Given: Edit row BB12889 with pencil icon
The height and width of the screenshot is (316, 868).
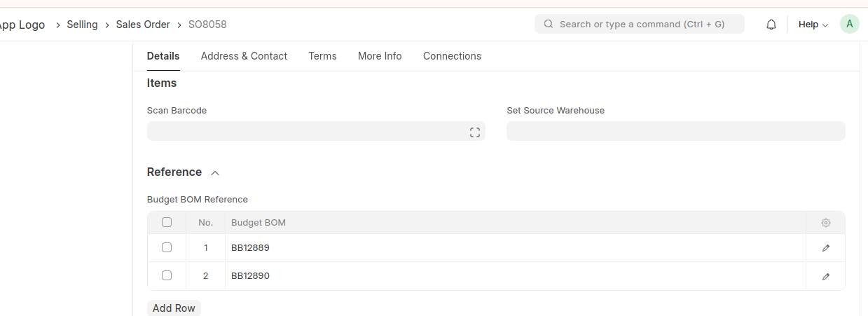Looking at the screenshot, I should [x=826, y=248].
